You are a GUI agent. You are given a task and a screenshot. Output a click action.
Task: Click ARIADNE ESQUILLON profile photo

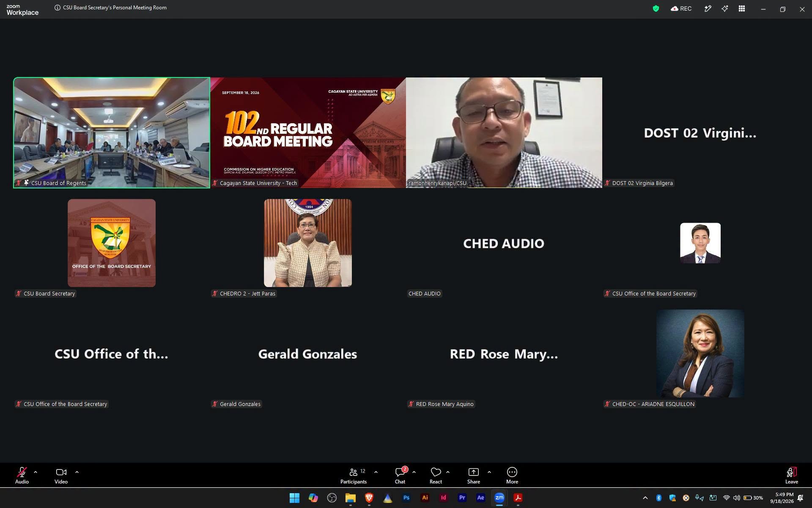700,353
